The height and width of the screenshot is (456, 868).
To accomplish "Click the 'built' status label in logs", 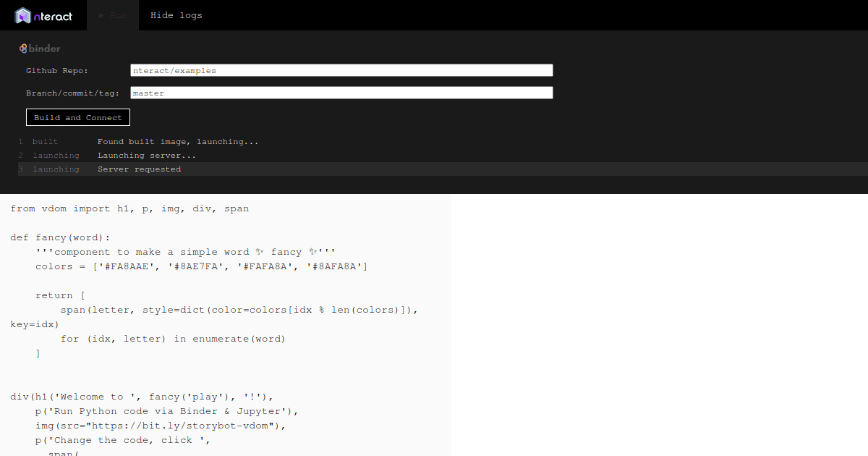I will 45,141.
